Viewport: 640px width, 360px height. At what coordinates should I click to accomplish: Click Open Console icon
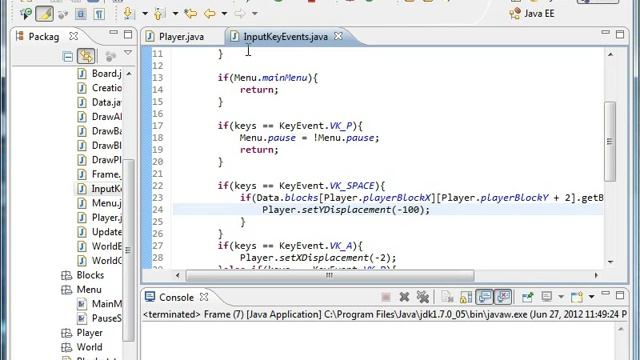coord(577,297)
